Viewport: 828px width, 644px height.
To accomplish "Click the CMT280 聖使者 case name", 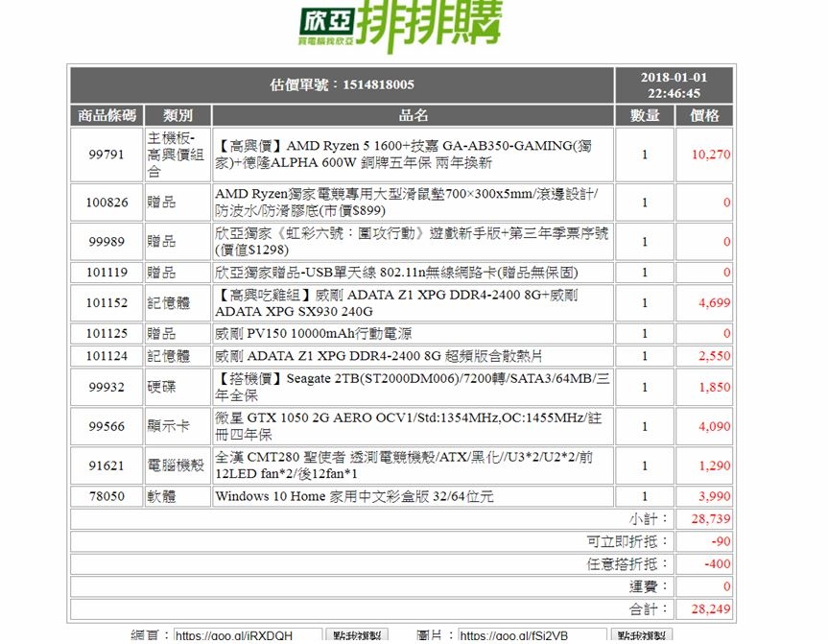I will click(x=404, y=465).
